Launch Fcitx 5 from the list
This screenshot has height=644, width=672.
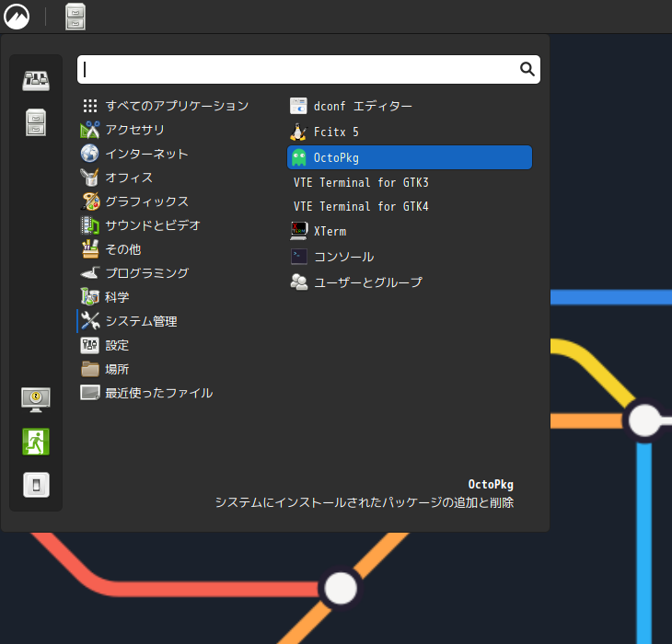point(410,132)
